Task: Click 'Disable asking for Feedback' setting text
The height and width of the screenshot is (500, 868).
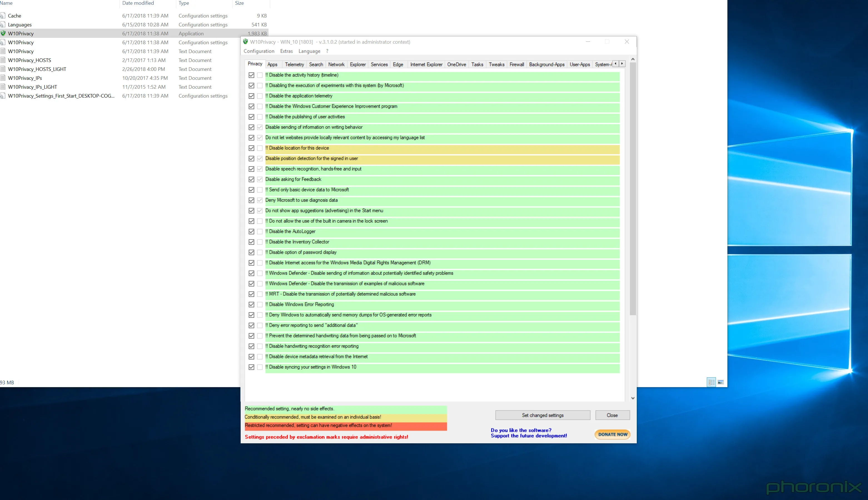Action: pos(293,179)
